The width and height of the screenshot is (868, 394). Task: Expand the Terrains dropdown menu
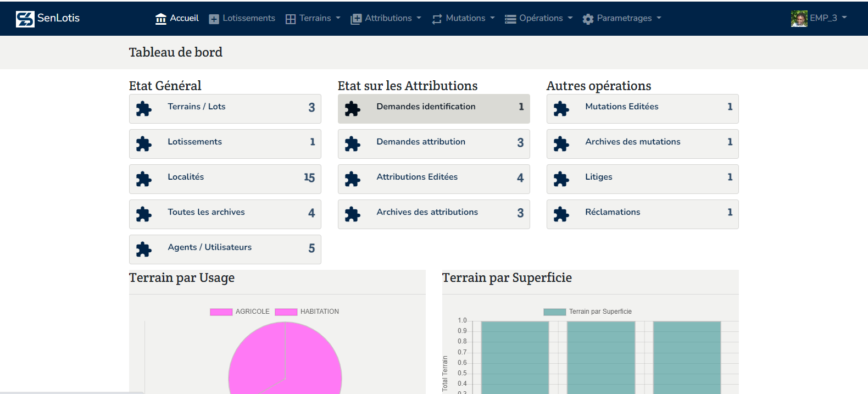pyautogui.click(x=313, y=19)
